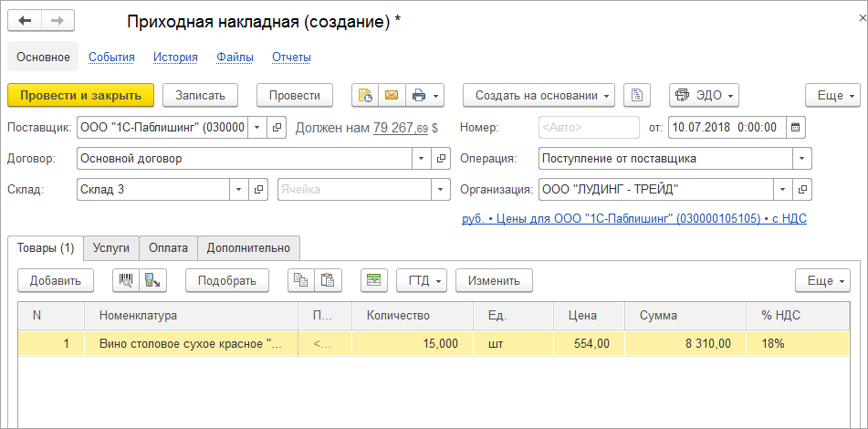
Task: Click the movement report icon beside Провести
Action: tap(365, 95)
